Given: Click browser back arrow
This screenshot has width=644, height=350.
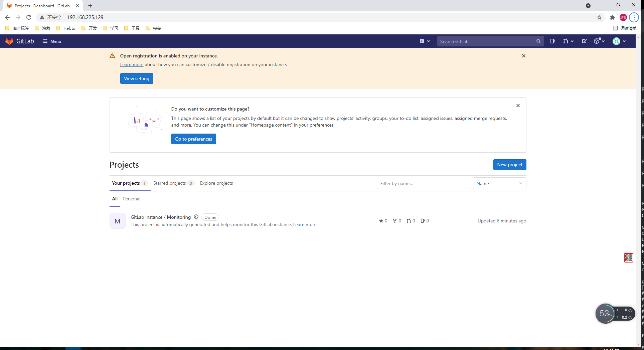Looking at the screenshot, I should tap(7, 17).
